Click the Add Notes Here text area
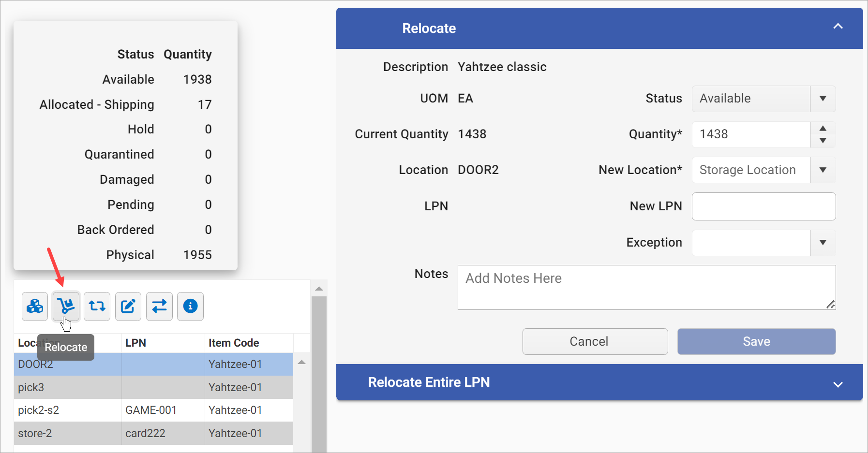 click(x=646, y=287)
